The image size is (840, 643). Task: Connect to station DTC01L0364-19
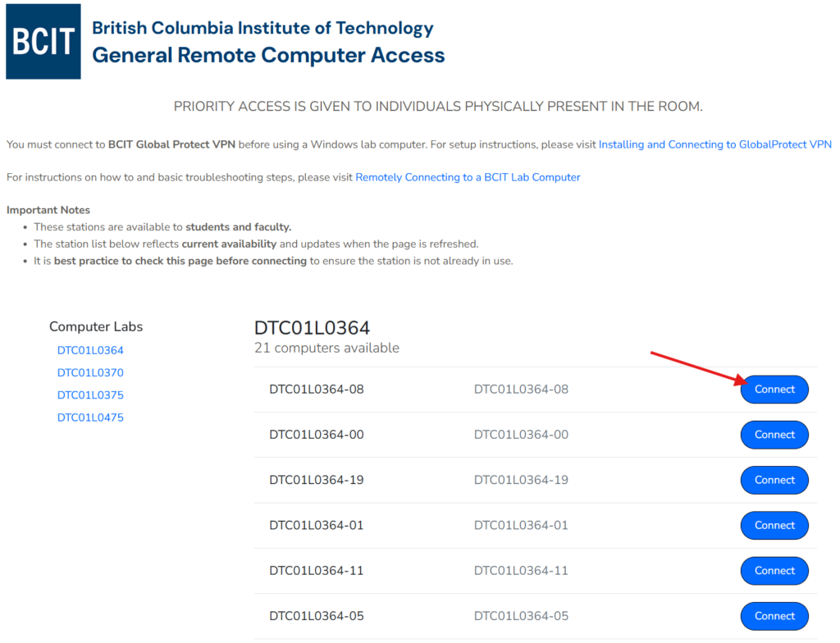click(774, 480)
